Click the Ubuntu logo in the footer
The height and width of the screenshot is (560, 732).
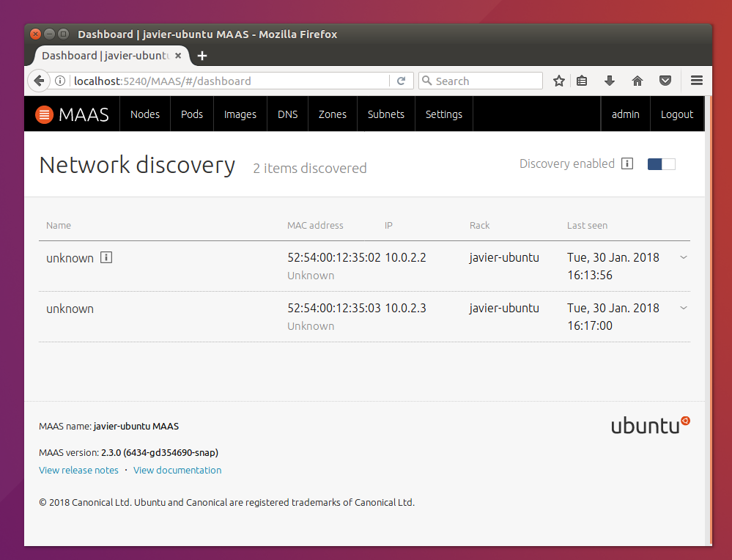(651, 425)
